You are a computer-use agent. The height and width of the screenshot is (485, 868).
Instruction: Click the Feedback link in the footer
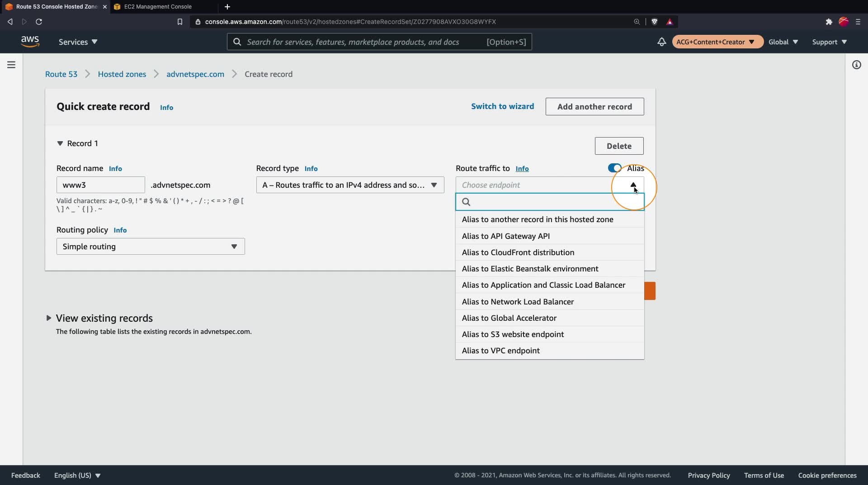(x=26, y=475)
